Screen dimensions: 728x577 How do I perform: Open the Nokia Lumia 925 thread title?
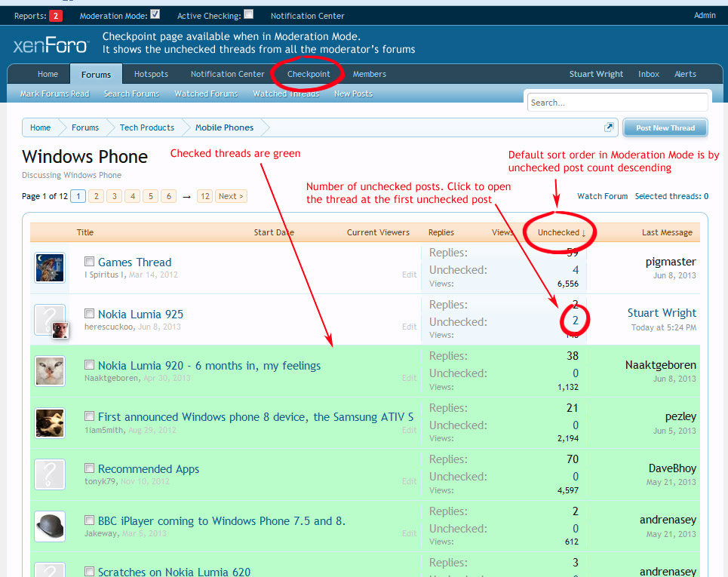click(x=140, y=315)
